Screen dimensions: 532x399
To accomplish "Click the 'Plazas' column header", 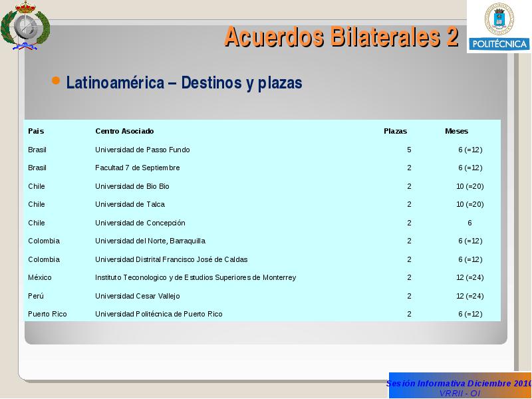I will [x=395, y=131].
